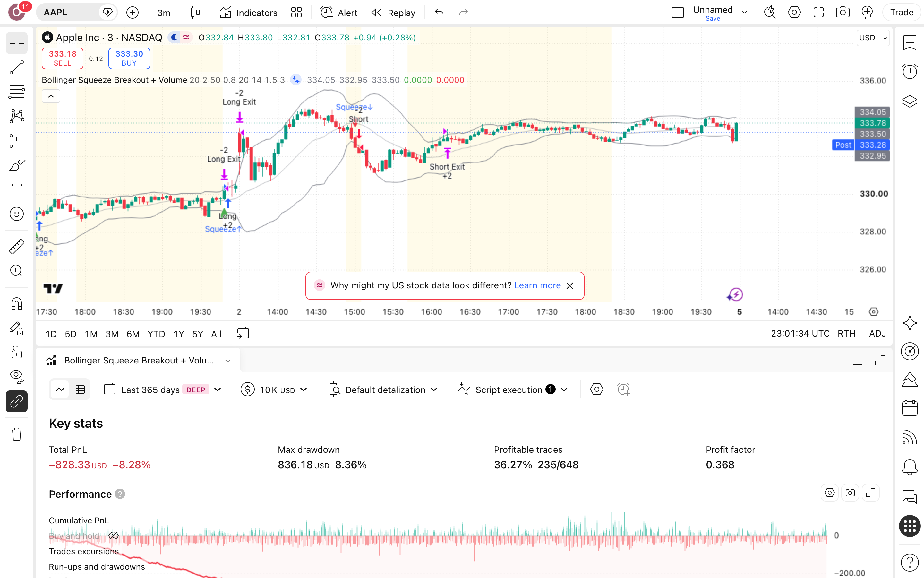
Task: Open the Fibonacci retracement tools
Action: (x=17, y=92)
